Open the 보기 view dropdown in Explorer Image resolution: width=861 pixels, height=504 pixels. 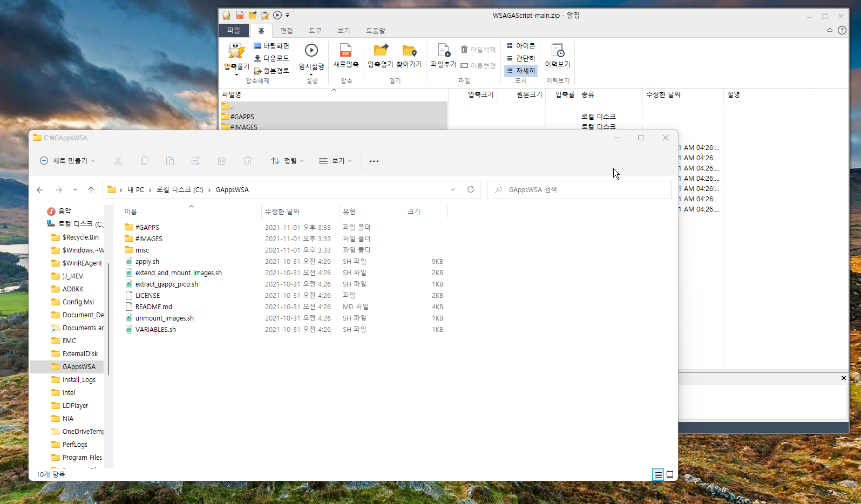coord(335,161)
